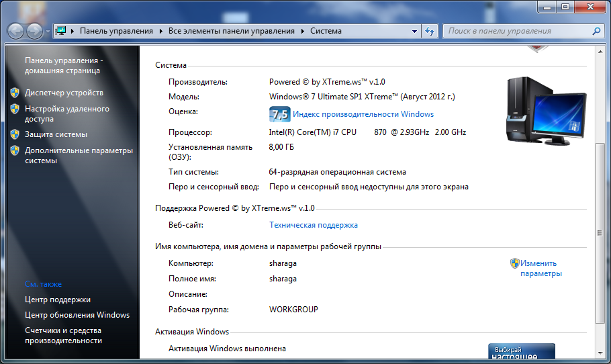This screenshot has height=364, width=611.
Task: Minimize the Система window
Action: pyautogui.click(x=547, y=7)
